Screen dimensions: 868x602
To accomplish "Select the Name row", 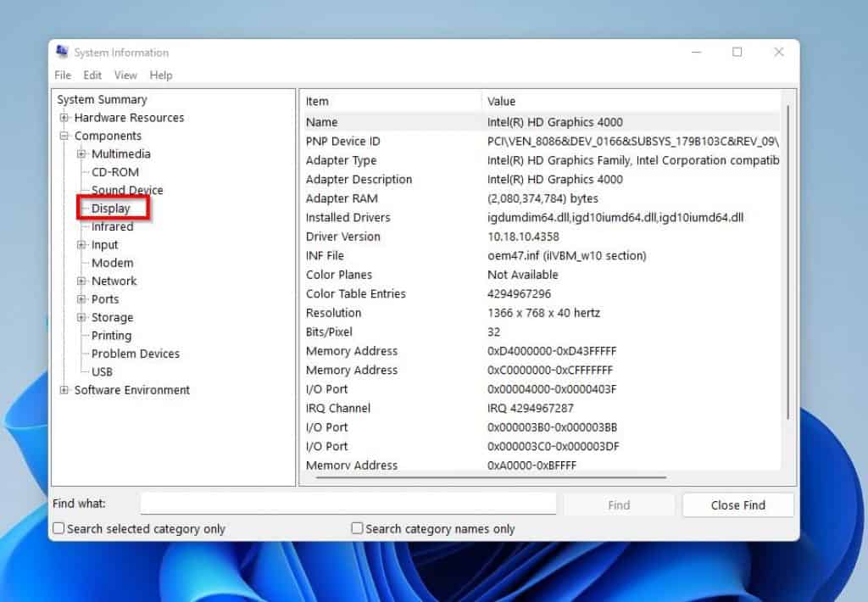I will [x=542, y=122].
